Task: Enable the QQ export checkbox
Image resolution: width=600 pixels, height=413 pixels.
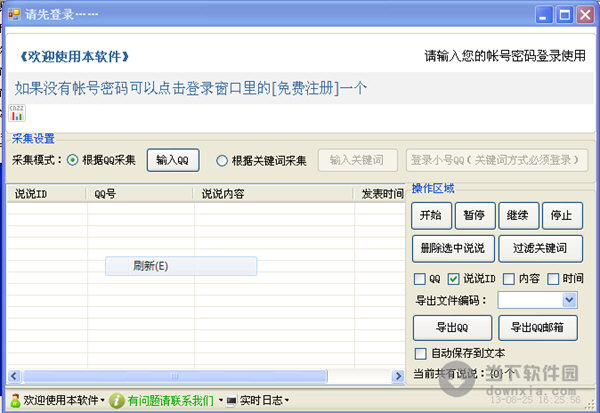Action: [x=420, y=279]
